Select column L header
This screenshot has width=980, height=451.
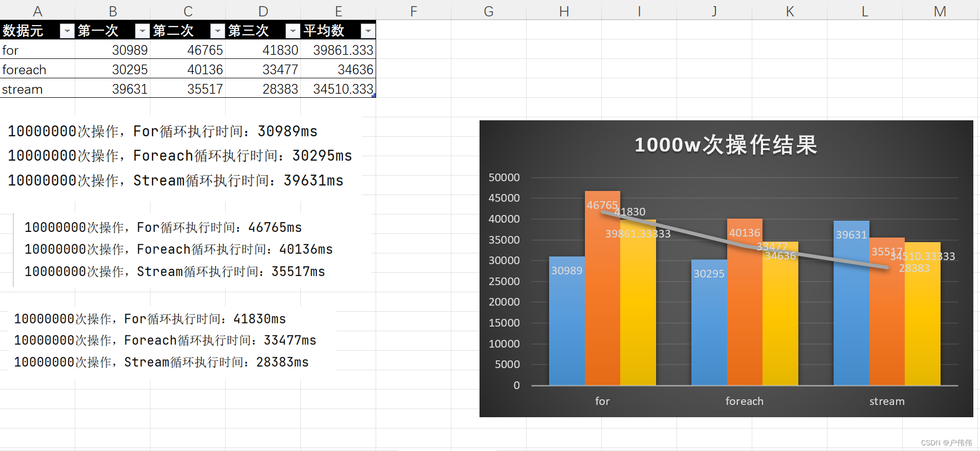865,11
